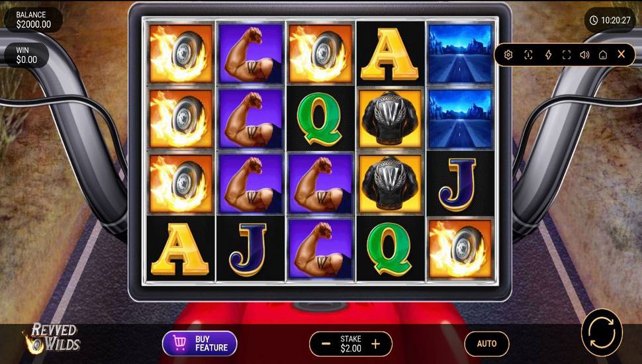Click the clock time display
Image resolution: width=642 pixels, height=364 pixels.
[610, 20]
